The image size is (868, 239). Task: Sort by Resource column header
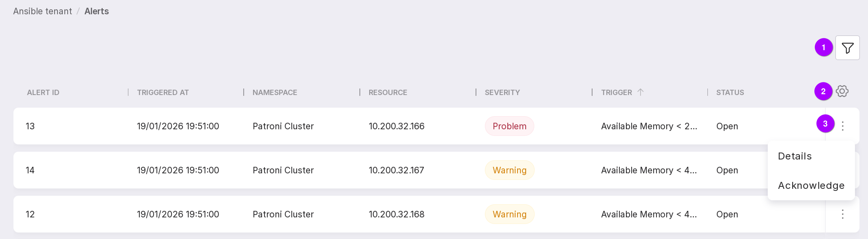(388, 92)
